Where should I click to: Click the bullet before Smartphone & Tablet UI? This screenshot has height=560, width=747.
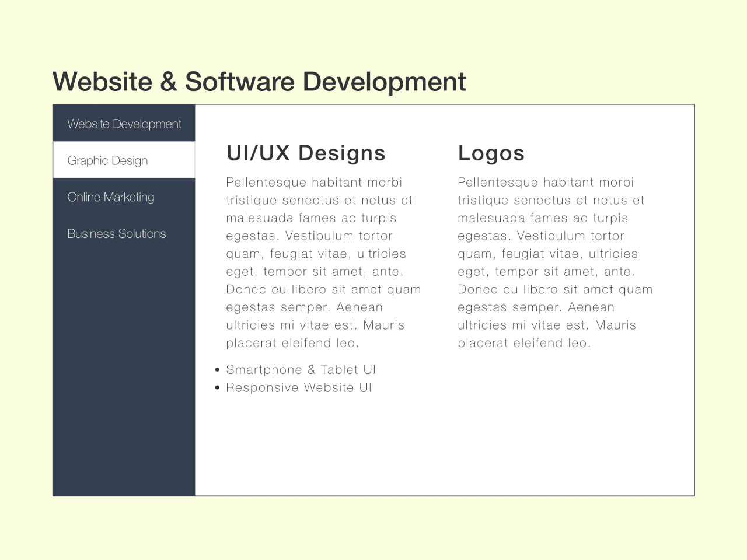(x=217, y=370)
